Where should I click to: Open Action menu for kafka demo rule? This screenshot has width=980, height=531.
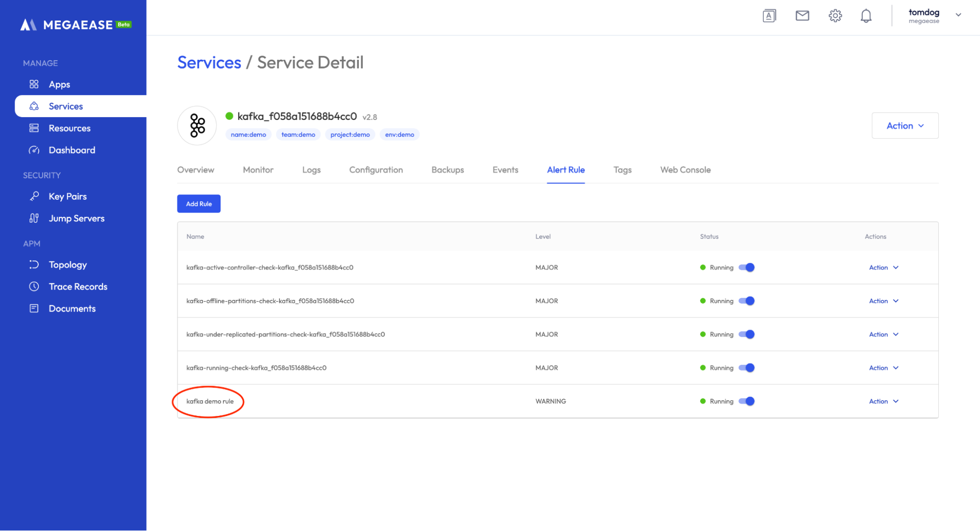[x=883, y=401]
